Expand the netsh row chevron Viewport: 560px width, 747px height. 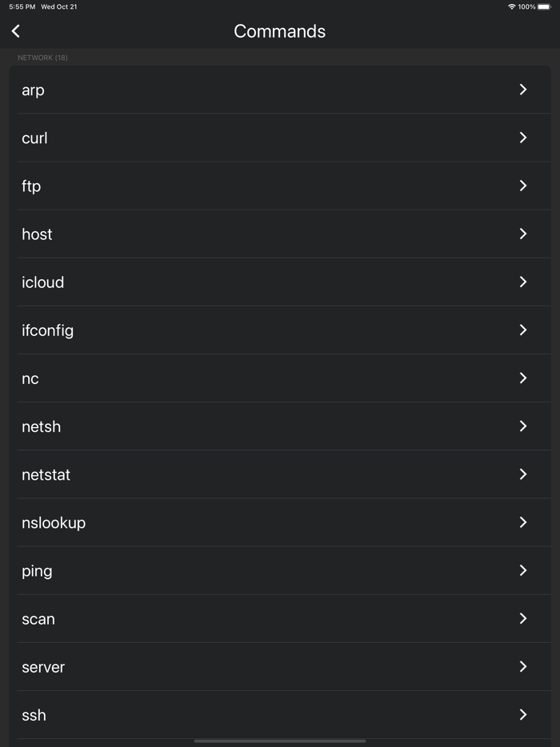coord(523,426)
